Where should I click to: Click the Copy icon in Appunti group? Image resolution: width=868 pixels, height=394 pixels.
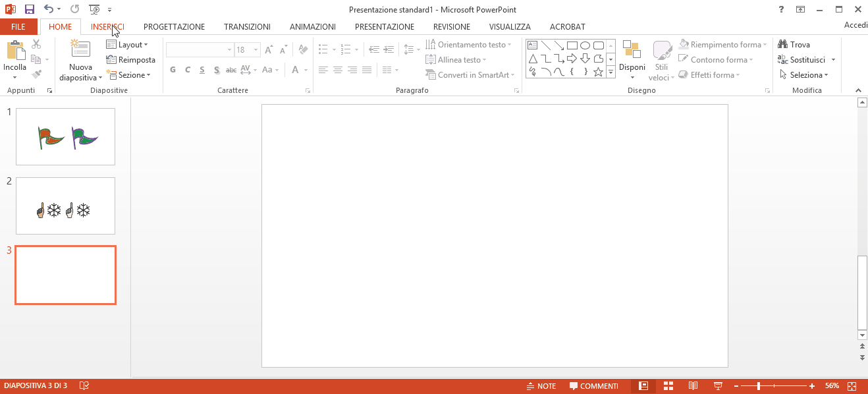(x=36, y=59)
